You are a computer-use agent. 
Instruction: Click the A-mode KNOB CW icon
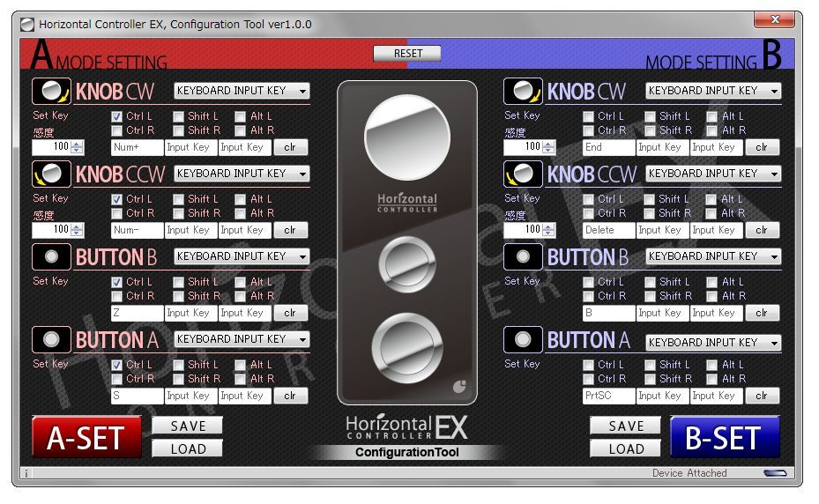click(x=51, y=92)
